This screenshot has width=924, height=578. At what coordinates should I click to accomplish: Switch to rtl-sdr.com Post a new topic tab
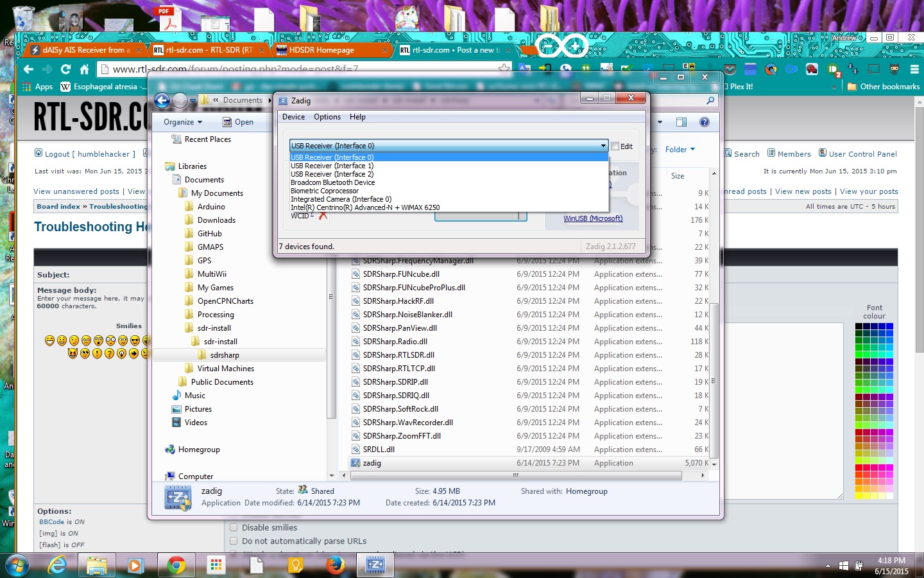pyautogui.click(x=456, y=49)
